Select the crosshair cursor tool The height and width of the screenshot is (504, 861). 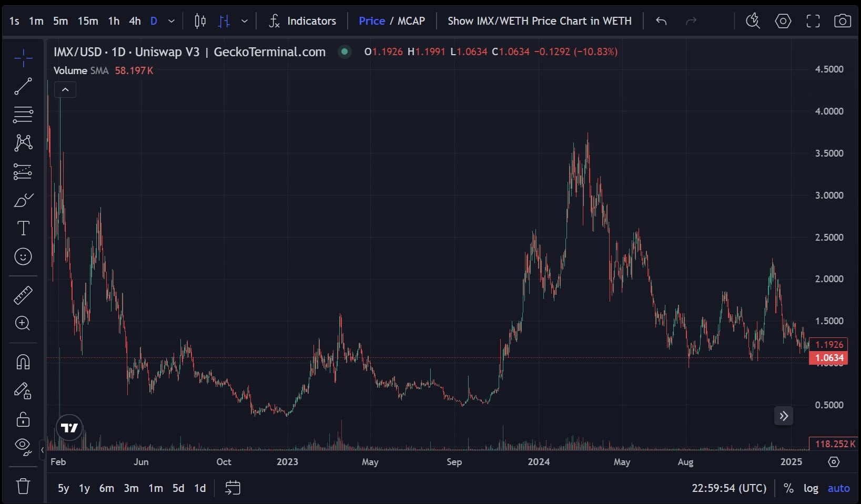[x=23, y=58]
